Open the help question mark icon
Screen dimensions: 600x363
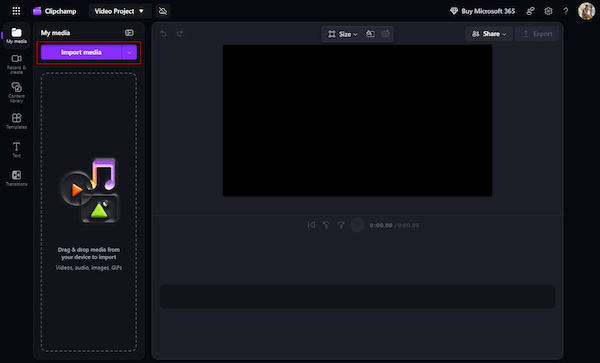pyautogui.click(x=566, y=11)
